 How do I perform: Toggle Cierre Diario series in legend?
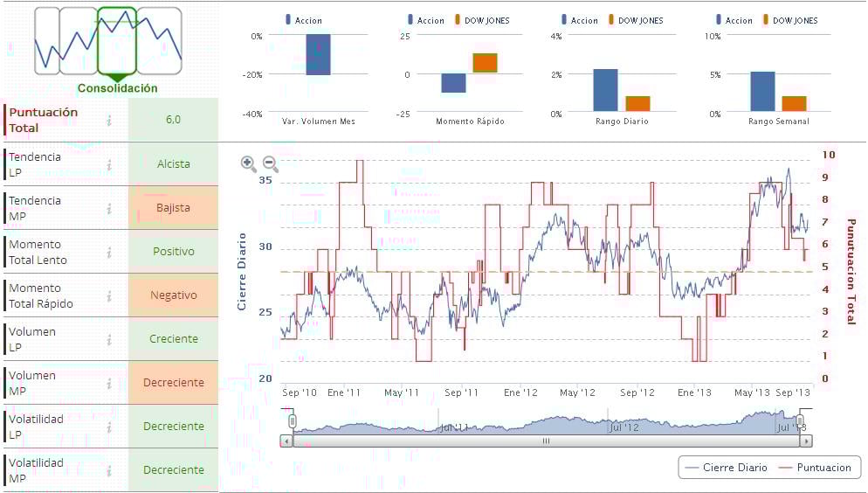[x=726, y=468]
